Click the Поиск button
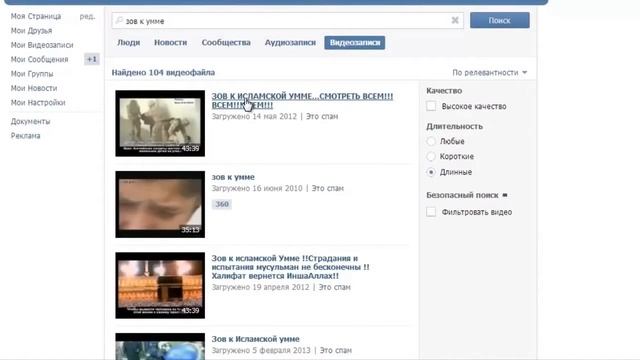Image resolution: width=640 pixels, height=360 pixels. 500,20
